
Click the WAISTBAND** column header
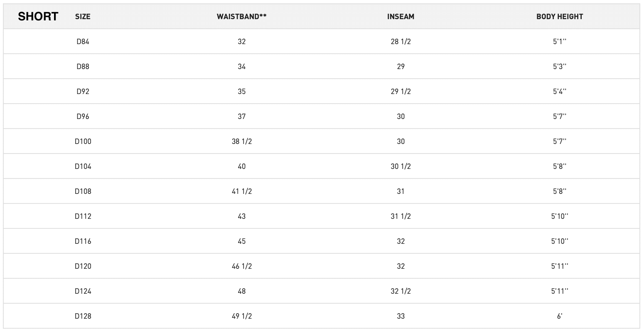[241, 17]
